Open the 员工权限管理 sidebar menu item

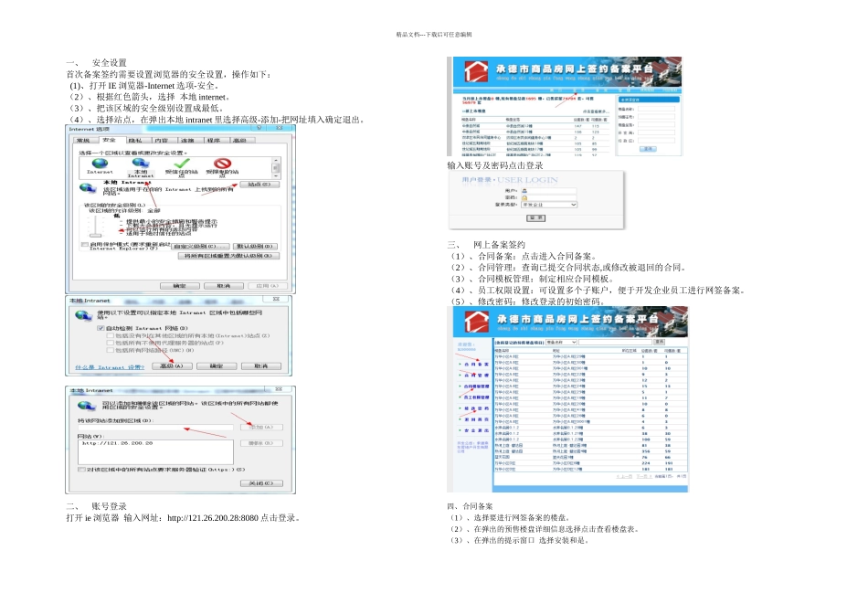click(476, 397)
